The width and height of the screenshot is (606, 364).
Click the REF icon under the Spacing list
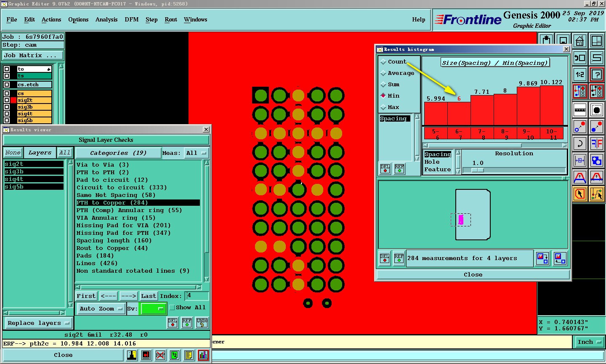point(399,169)
